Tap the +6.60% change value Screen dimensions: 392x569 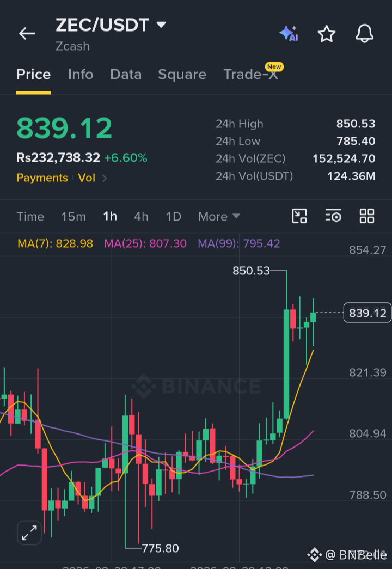pyautogui.click(x=126, y=158)
